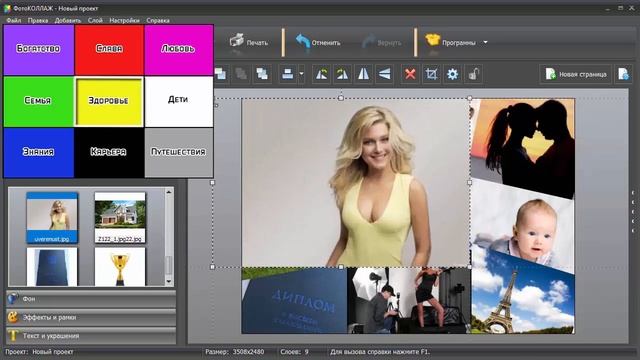Image resolution: width=640 pixels, height=360 pixels.
Task: Click the ФотоКОЛЛАЖ icon in the title bar
Action: [x=7, y=8]
